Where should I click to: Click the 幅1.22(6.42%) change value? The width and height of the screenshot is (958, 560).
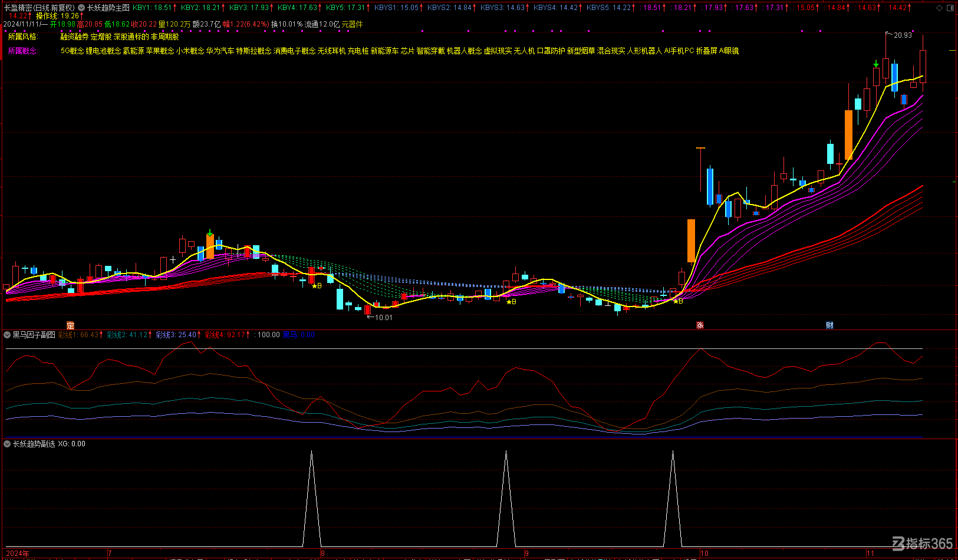[246, 24]
